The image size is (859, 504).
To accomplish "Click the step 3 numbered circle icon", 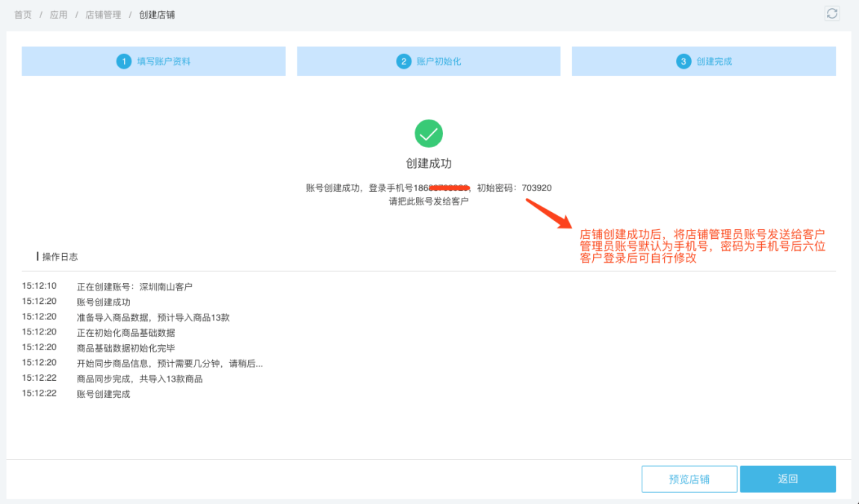I will (683, 61).
